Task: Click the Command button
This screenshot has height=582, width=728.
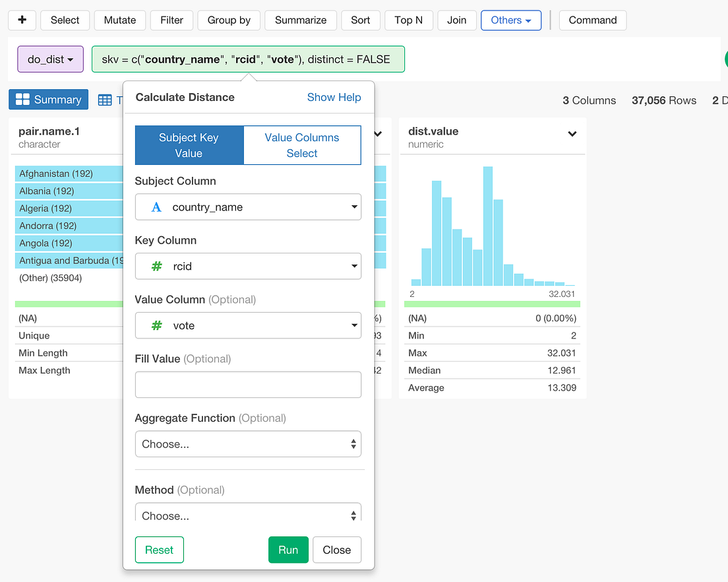Action: pyautogui.click(x=592, y=20)
